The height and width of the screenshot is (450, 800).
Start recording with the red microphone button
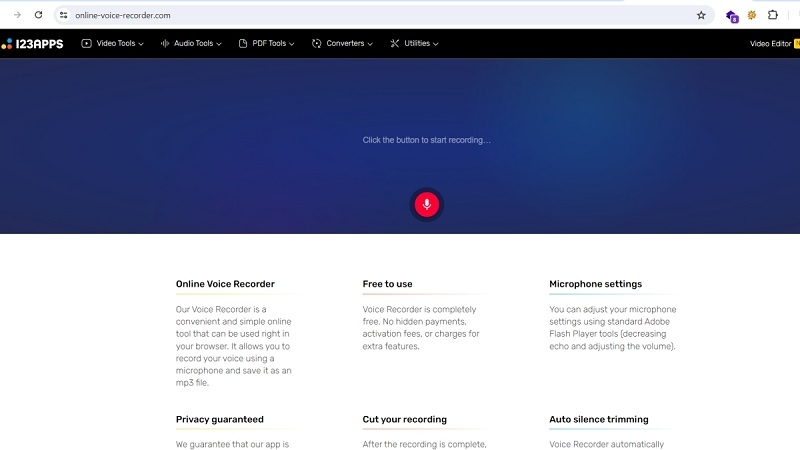(x=427, y=205)
